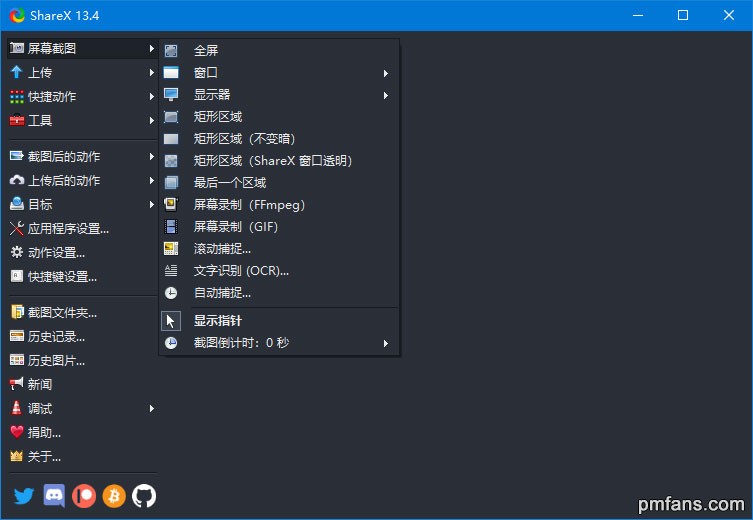
Task: Click the 动作设置 gear icon
Action: [17, 252]
